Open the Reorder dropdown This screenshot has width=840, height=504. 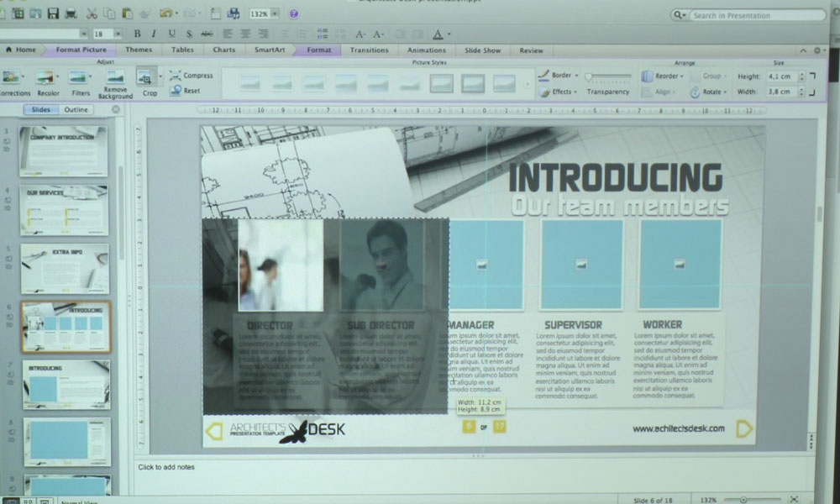tap(664, 76)
